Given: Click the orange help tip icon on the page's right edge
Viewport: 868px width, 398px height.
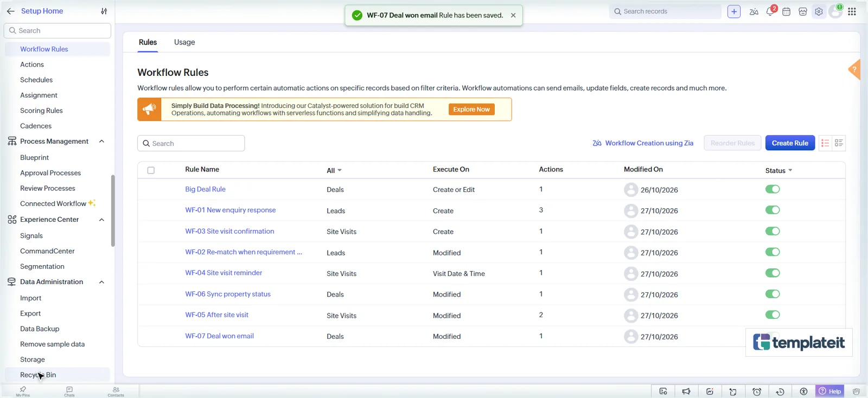Looking at the screenshot, I should click(854, 69).
